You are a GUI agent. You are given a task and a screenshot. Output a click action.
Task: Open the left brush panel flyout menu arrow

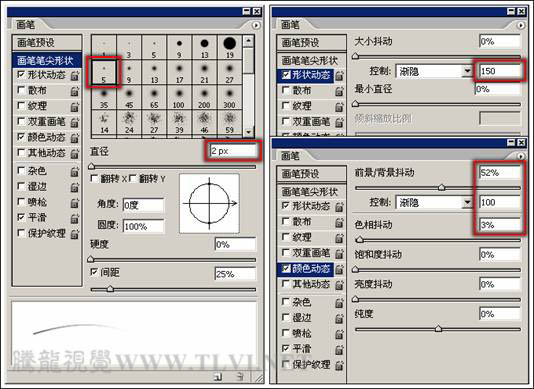pyautogui.click(x=255, y=25)
